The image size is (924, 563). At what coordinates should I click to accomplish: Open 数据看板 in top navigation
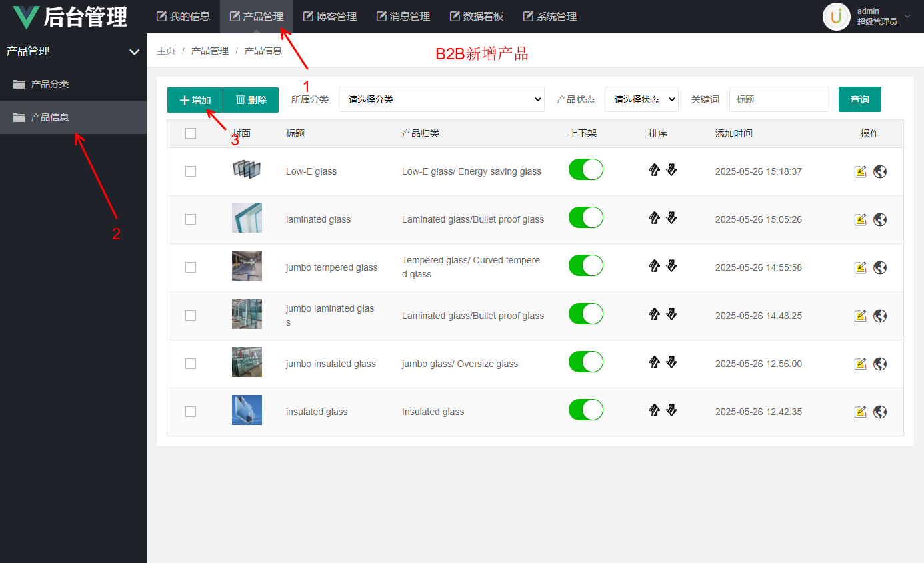click(x=477, y=17)
